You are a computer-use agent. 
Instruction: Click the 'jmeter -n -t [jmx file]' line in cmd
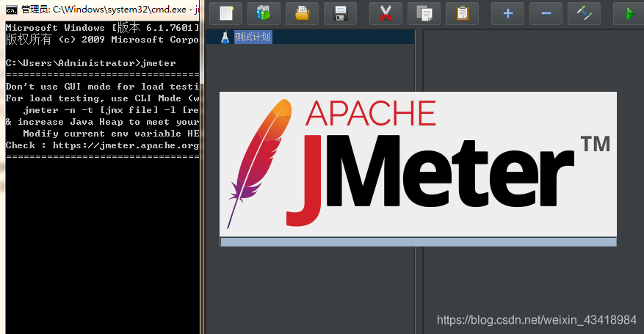pos(111,110)
